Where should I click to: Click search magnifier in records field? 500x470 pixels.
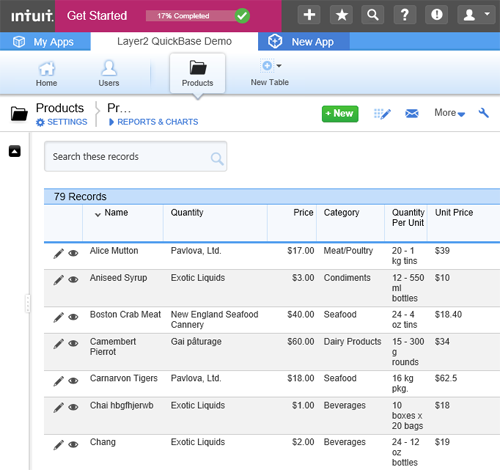(217, 158)
